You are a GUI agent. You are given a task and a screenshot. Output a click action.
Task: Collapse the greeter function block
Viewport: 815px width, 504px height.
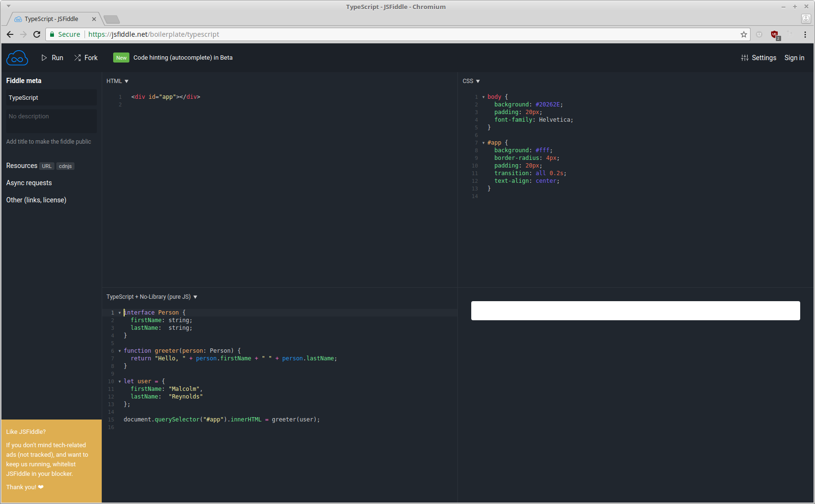click(119, 351)
